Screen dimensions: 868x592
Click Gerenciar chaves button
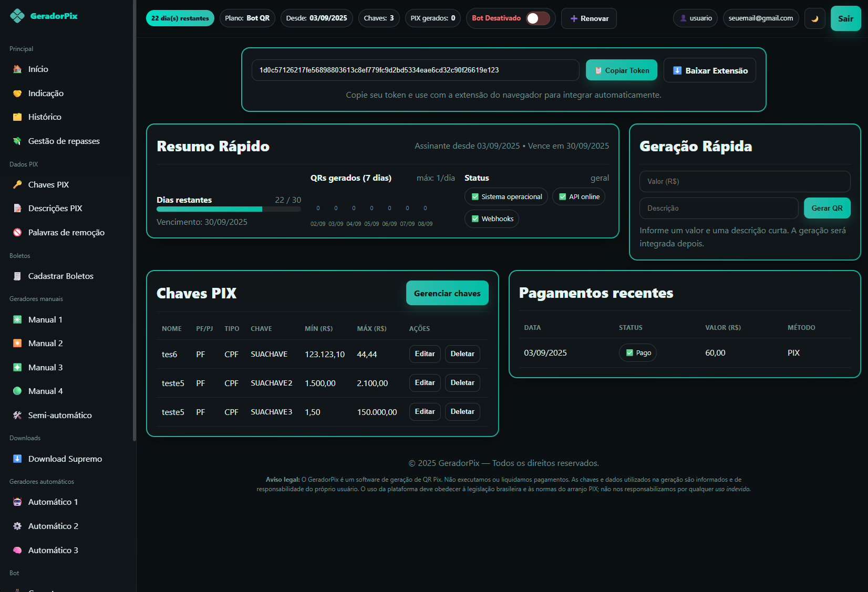(447, 293)
